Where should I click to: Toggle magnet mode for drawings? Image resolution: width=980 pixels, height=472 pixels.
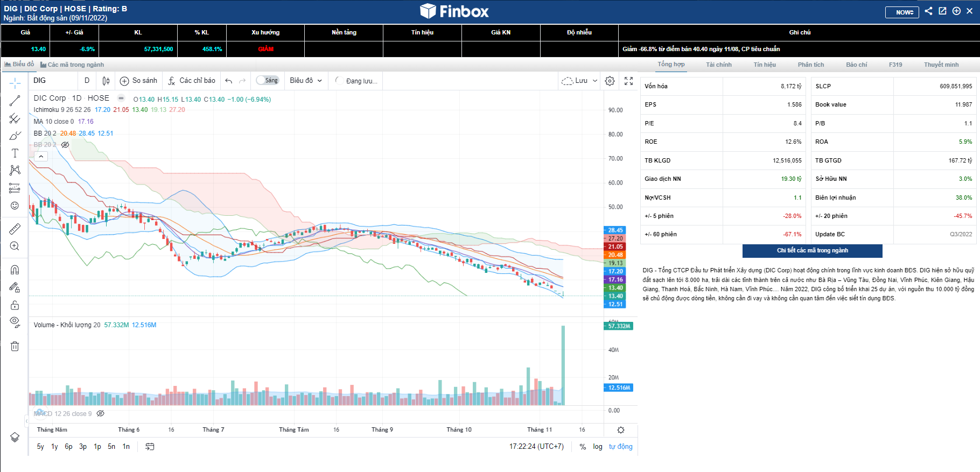(15, 270)
